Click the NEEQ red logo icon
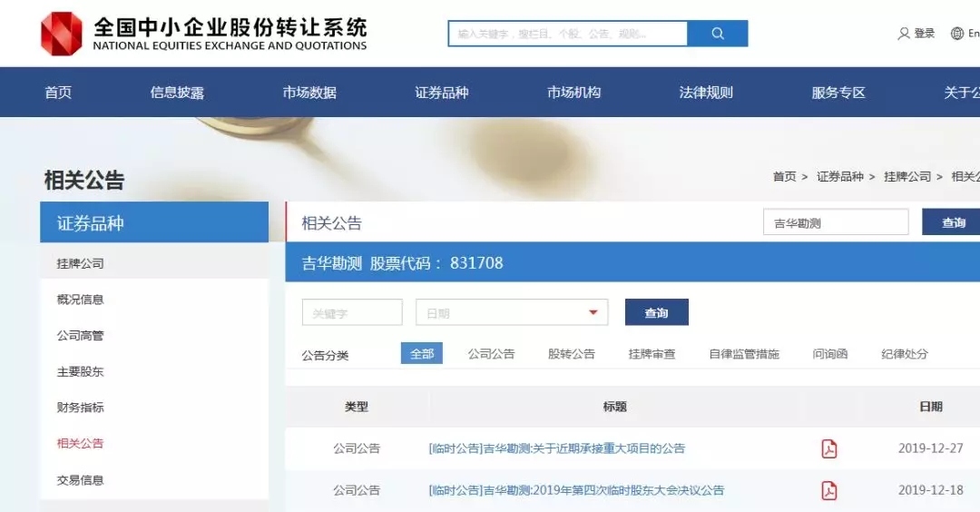Image resolution: width=980 pixels, height=512 pixels. click(62, 34)
